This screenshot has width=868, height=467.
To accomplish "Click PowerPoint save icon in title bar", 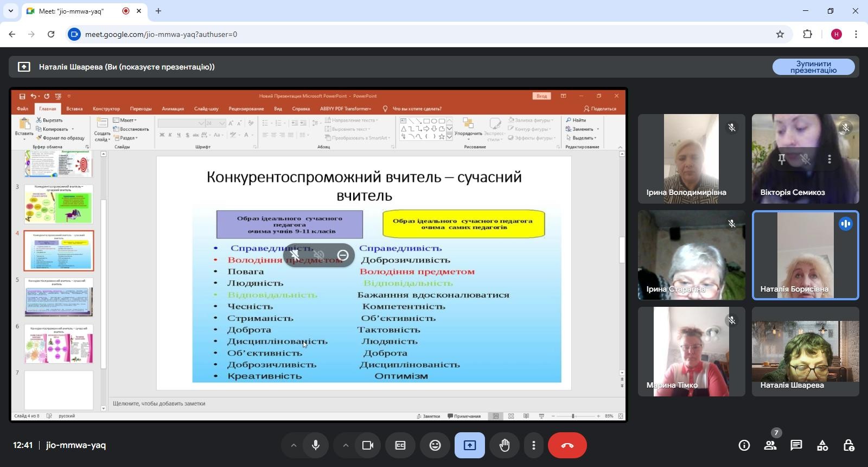I will pyautogui.click(x=22, y=96).
